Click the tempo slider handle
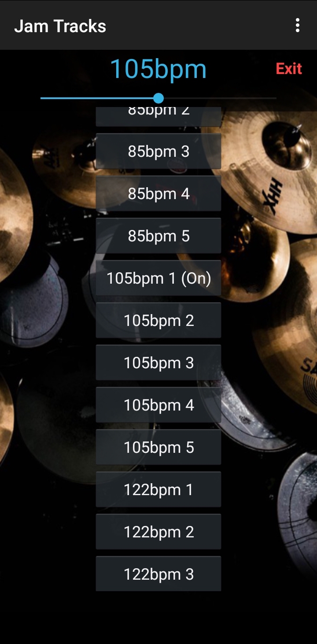Screen dimensions: 317x644 pyautogui.click(x=158, y=98)
